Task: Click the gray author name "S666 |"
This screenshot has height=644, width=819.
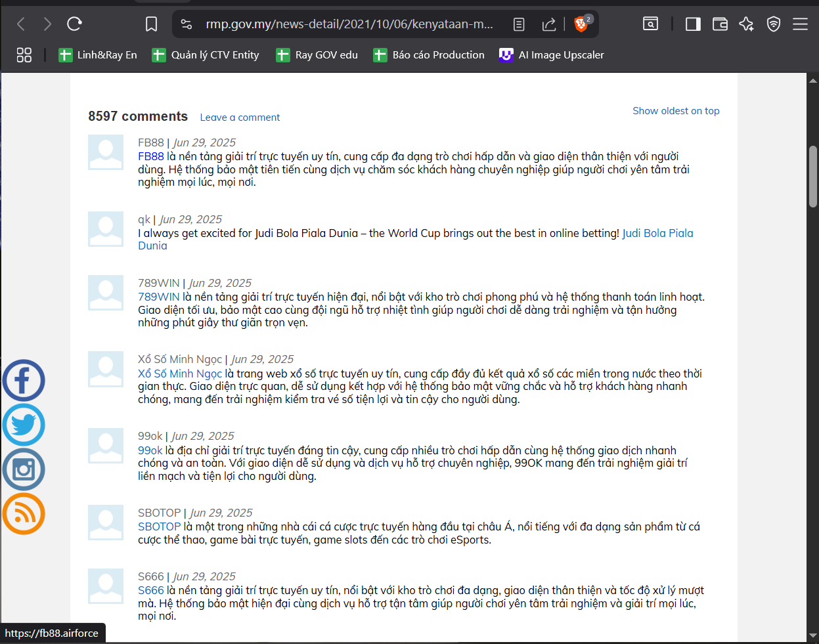Action: [x=154, y=576]
